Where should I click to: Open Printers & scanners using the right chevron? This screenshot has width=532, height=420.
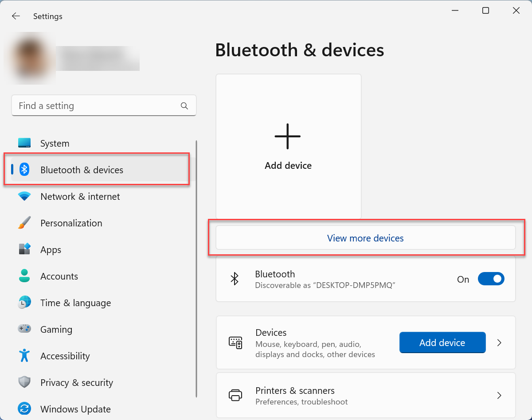(x=499, y=395)
